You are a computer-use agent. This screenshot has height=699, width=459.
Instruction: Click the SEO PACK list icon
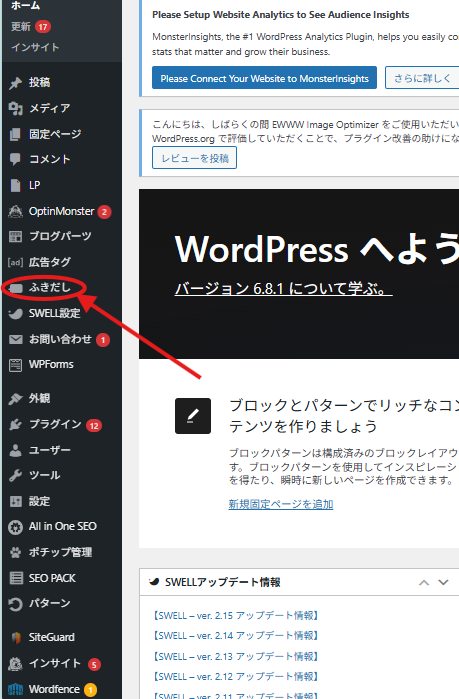(16, 578)
